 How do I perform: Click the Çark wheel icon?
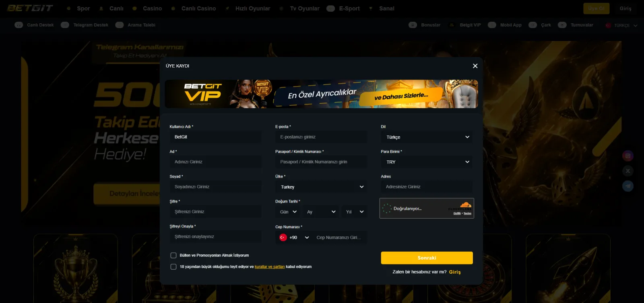533,25
